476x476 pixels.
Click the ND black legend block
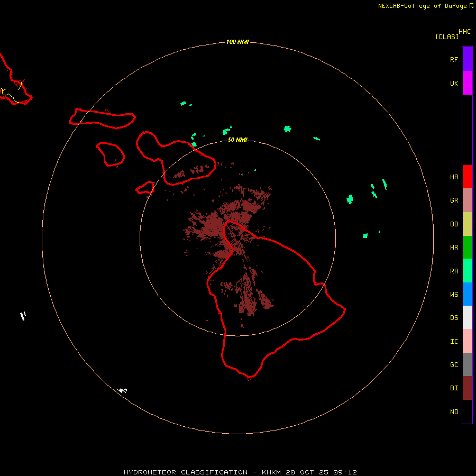coord(467,411)
